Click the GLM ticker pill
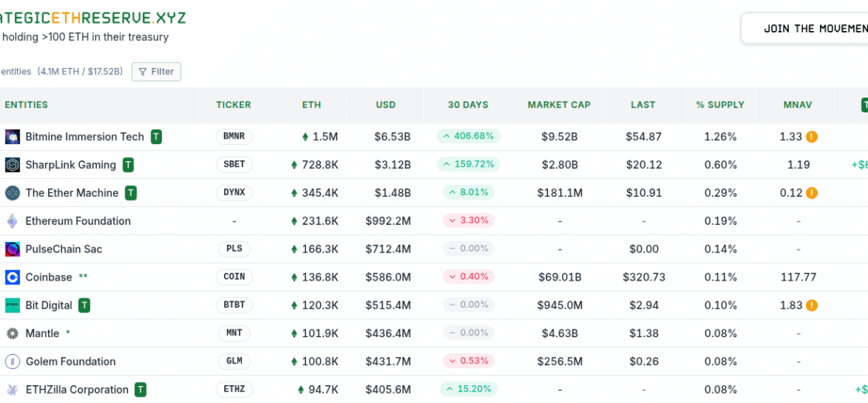This screenshot has height=403, width=868. pyautogui.click(x=234, y=361)
